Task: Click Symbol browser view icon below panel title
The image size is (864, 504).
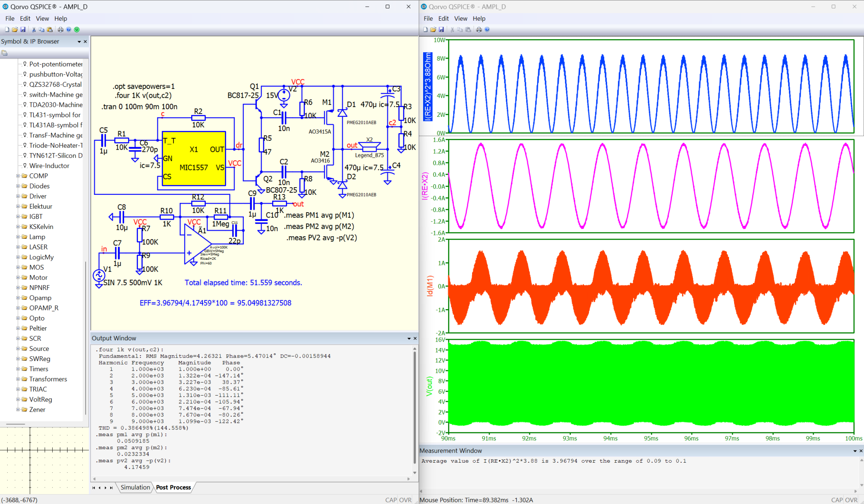Action: pos(4,53)
